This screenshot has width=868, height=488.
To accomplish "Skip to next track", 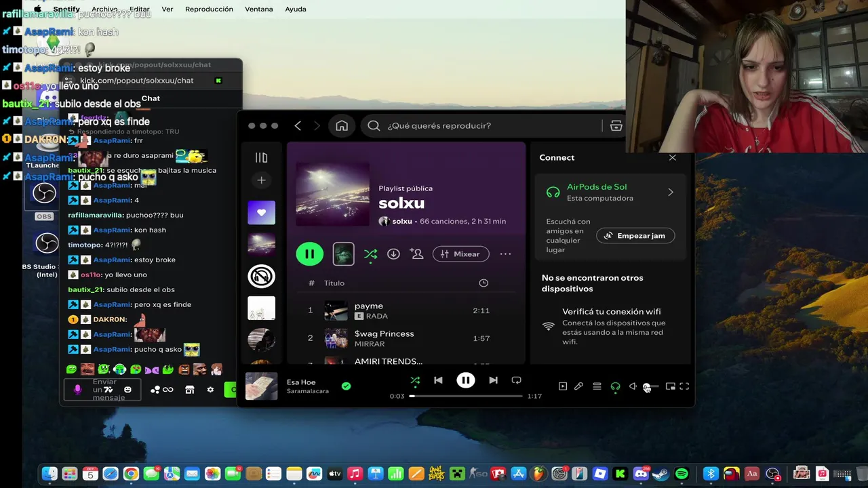I will 493,380.
